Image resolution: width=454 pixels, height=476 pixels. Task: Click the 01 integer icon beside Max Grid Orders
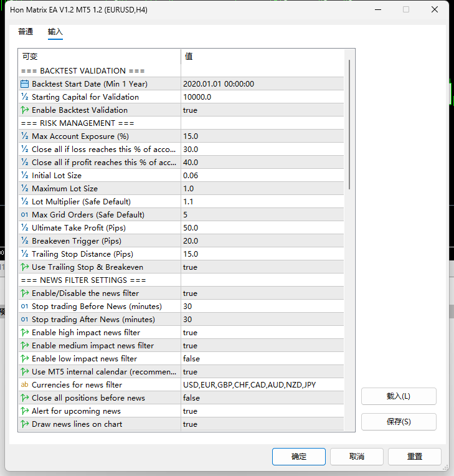24,214
